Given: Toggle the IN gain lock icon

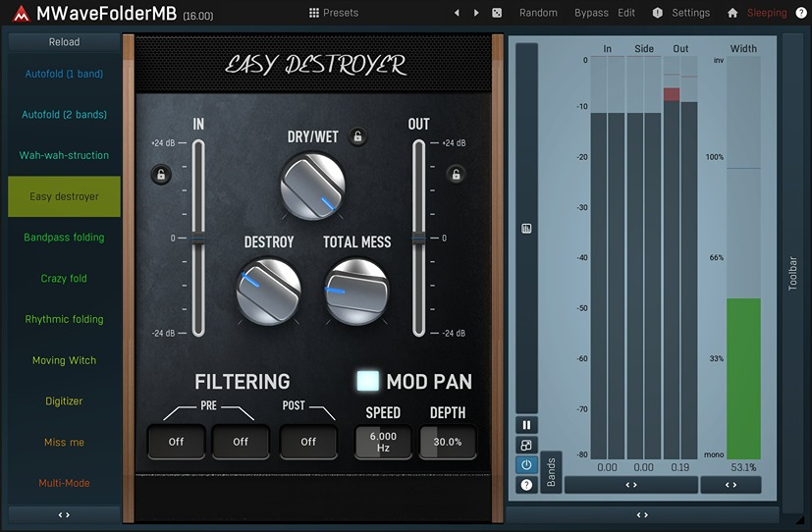Looking at the screenshot, I should point(160,175).
